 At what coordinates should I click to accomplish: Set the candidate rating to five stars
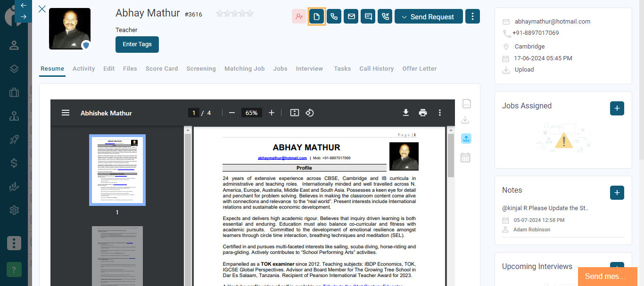pyautogui.click(x=250, y=14)
